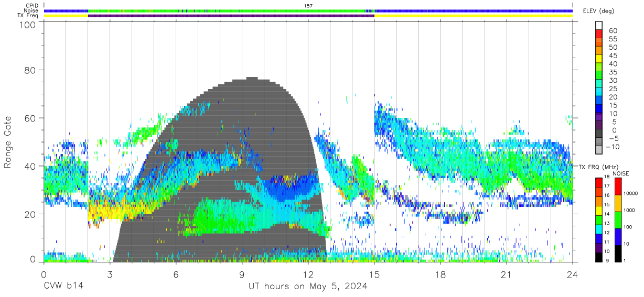The image size is (644, 297).
Task: Click the TX Freq label above the plot
Action: click(x=28, y=15)
